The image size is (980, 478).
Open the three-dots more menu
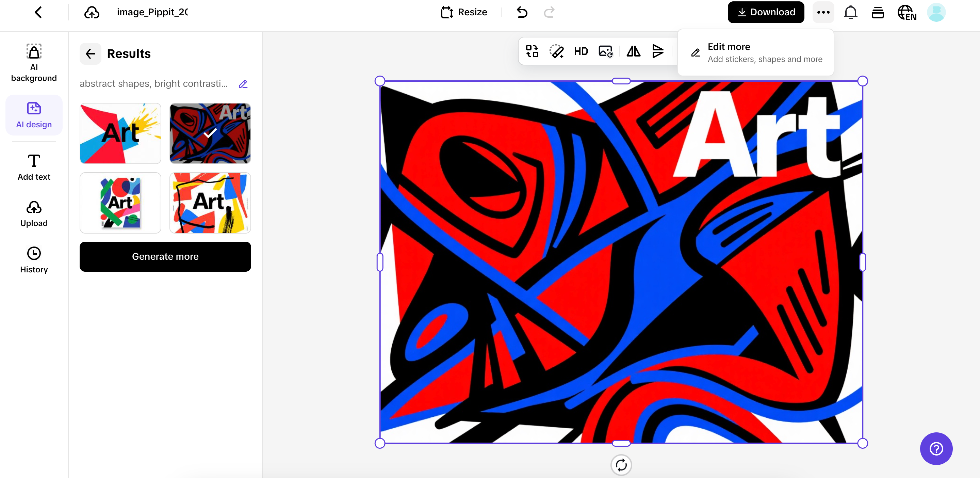[x=823, y=12]
